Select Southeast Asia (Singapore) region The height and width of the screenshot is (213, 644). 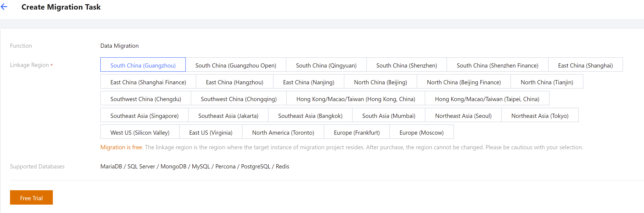coord(145,115)
